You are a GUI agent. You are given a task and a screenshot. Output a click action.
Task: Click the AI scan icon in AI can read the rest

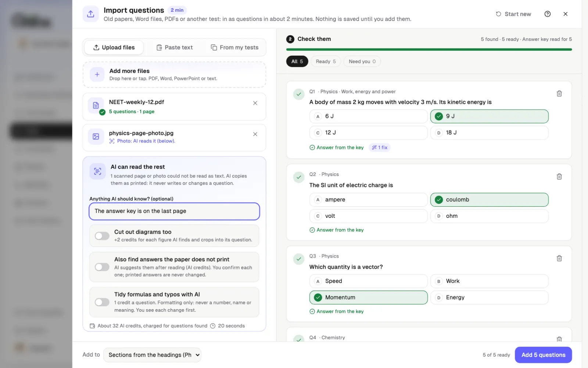pyautogui.click(x=97, y=171)
